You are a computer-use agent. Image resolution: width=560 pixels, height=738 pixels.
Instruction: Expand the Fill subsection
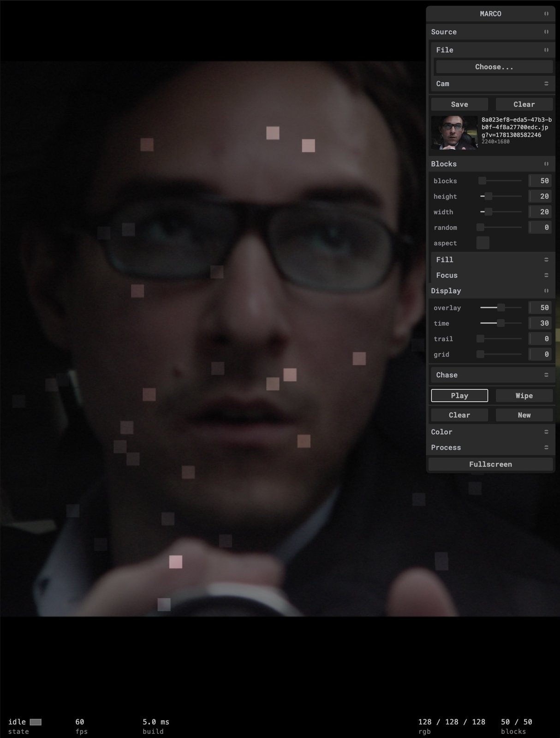pos(493,260)
